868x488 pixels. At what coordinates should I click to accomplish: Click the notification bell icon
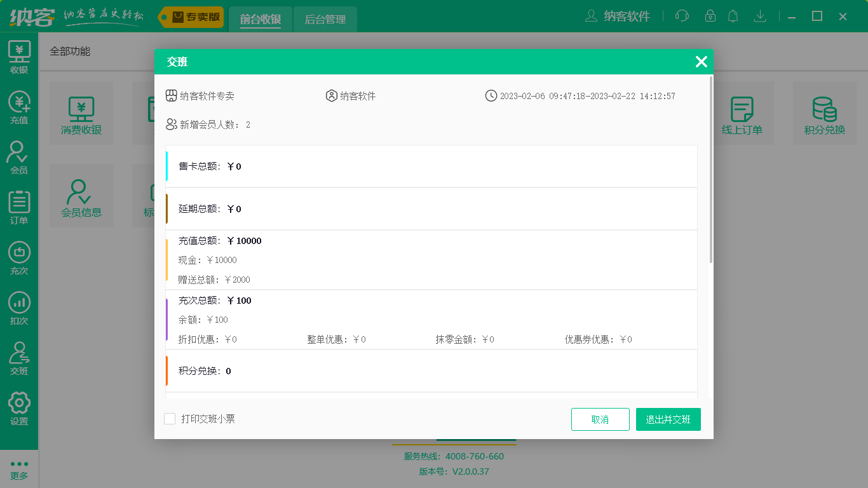click(x=733, y=17)
